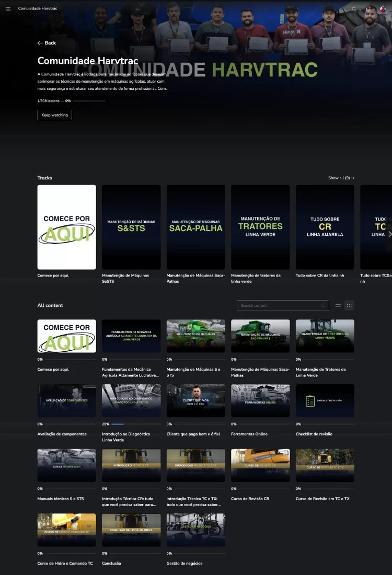Open Checklist de revisão course thumbnail
The image size is (392, 575).
coord(325,400)
